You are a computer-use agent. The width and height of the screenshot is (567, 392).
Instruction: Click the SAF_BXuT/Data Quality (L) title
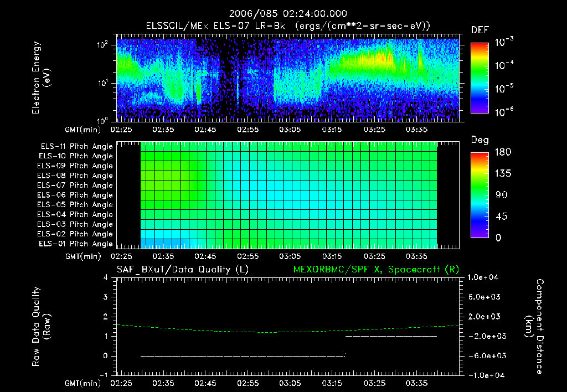point(183,270)
